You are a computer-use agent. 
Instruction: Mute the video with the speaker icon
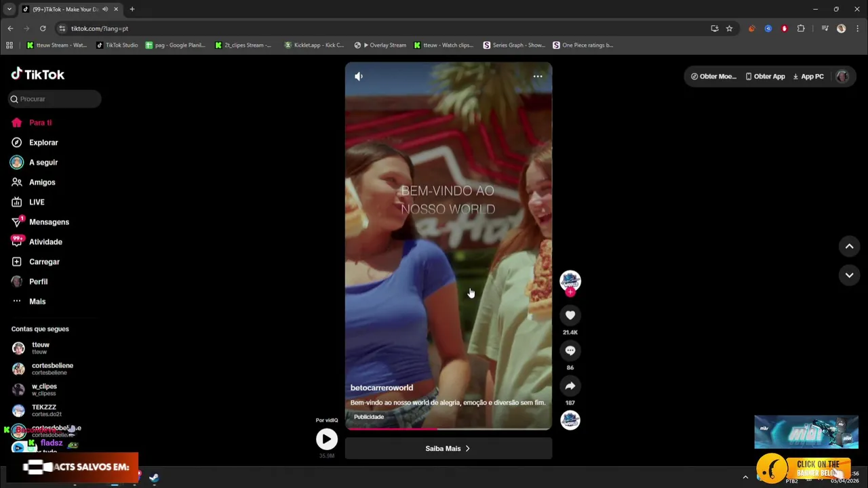[x=359, y=77]
